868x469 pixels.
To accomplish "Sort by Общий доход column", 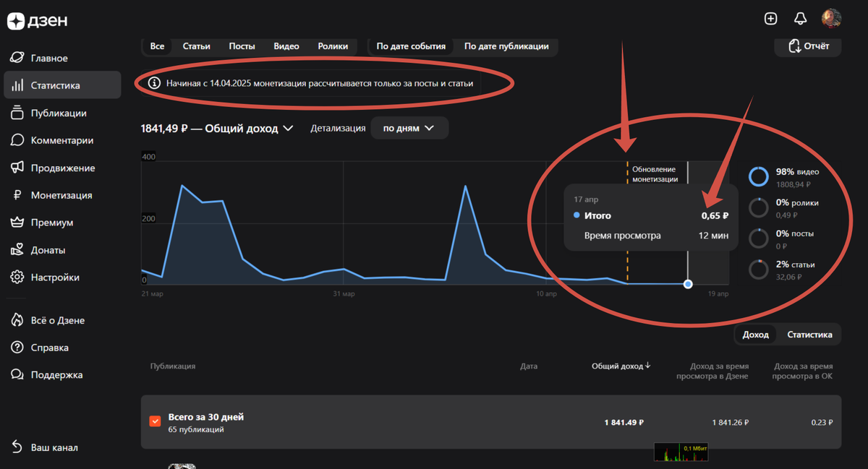I will point(621,366).
